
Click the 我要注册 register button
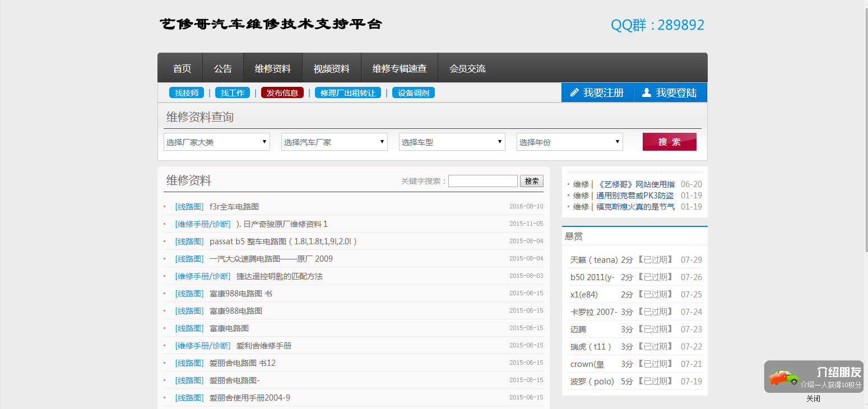[597, 92]
